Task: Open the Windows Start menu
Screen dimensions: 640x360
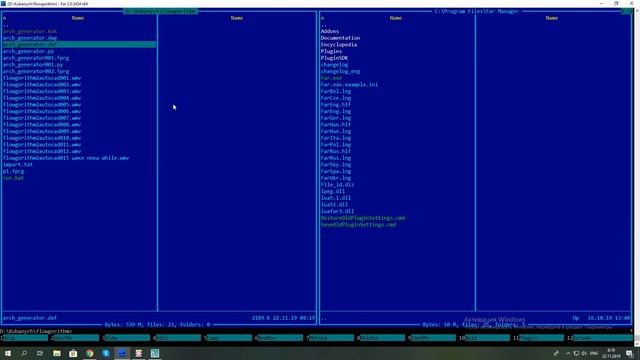Action: (x=8, y=353)
